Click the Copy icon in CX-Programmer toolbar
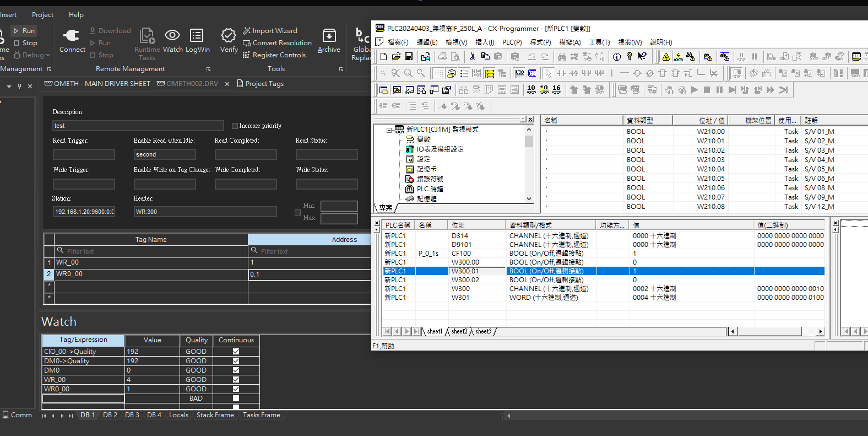The width and height of the screenshot is (868, 436). tap(485, 56)
